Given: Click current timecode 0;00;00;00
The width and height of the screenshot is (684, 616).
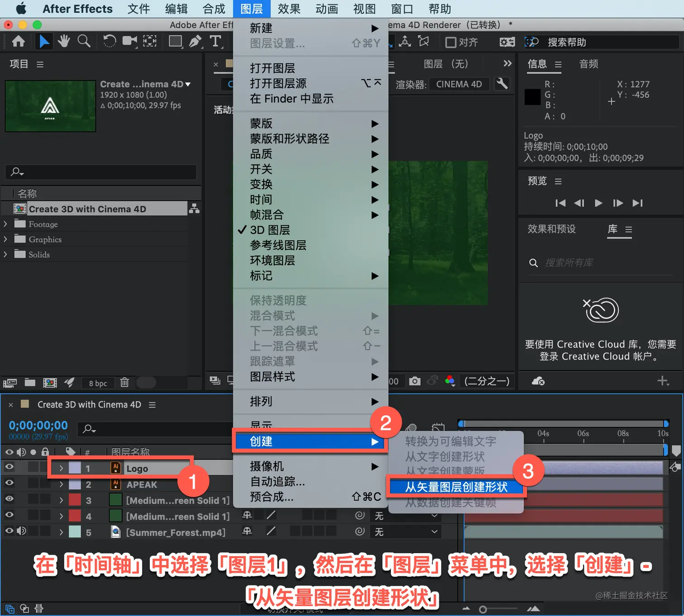Looking at the screenshot, I should click(38, 425).
